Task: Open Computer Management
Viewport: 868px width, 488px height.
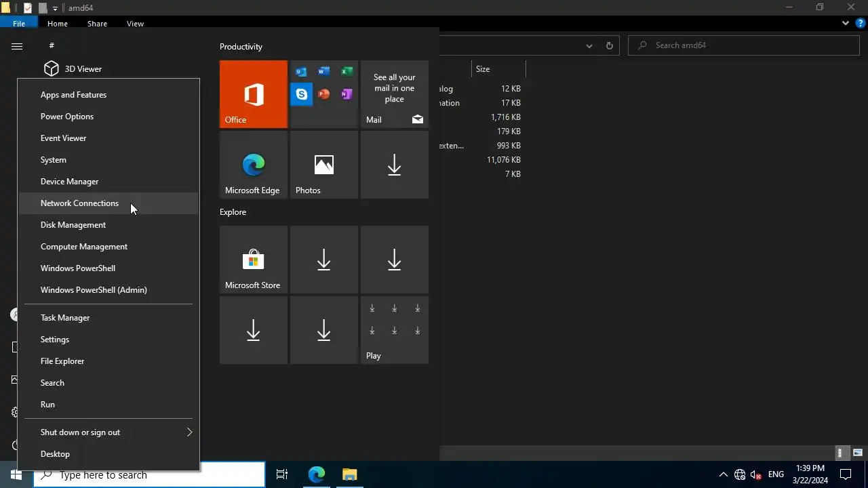Action: [x=108, y=247]
